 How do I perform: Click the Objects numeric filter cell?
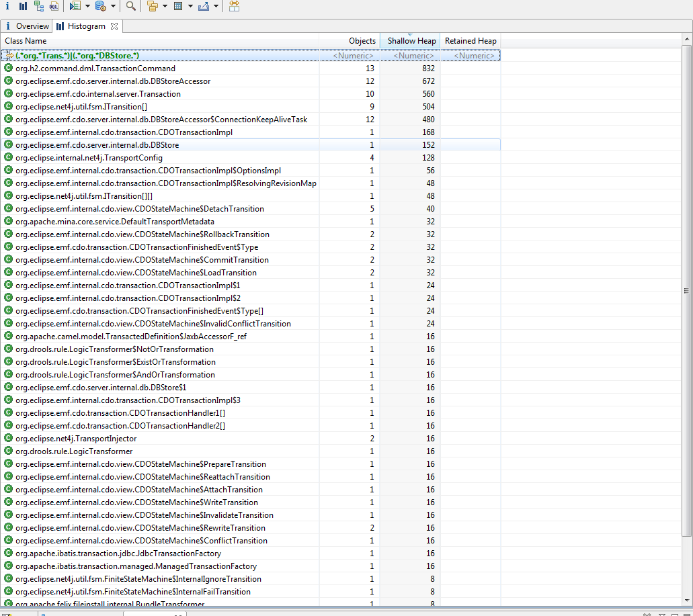[349, 56]
